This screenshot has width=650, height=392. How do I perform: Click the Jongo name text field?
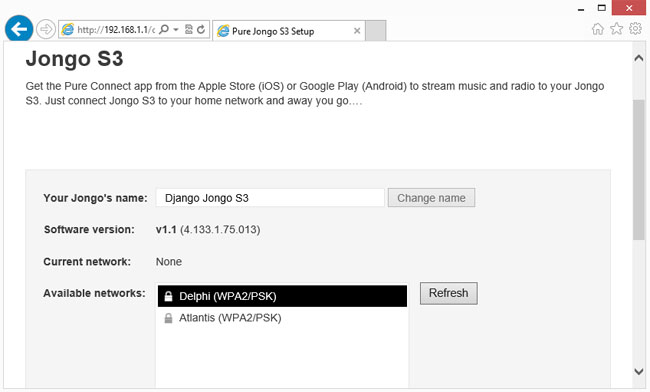coord(270,198)
